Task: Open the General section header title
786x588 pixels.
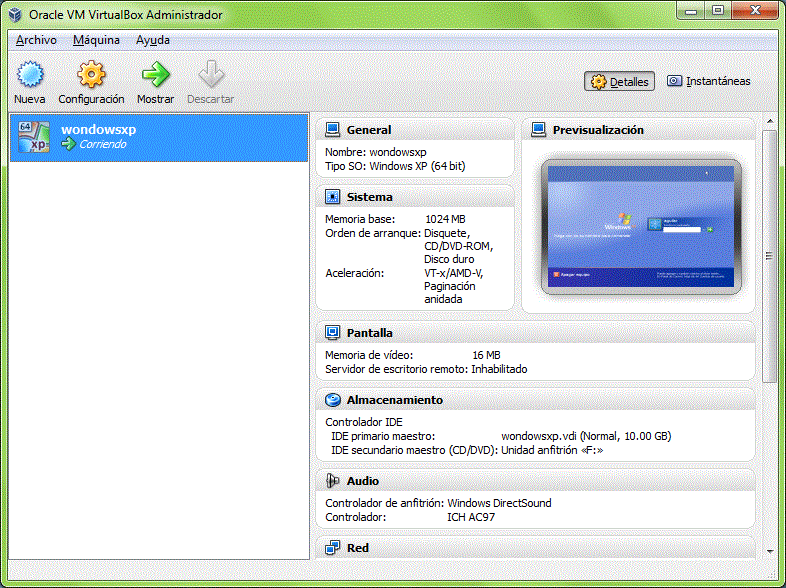Action: pos(369,130)
